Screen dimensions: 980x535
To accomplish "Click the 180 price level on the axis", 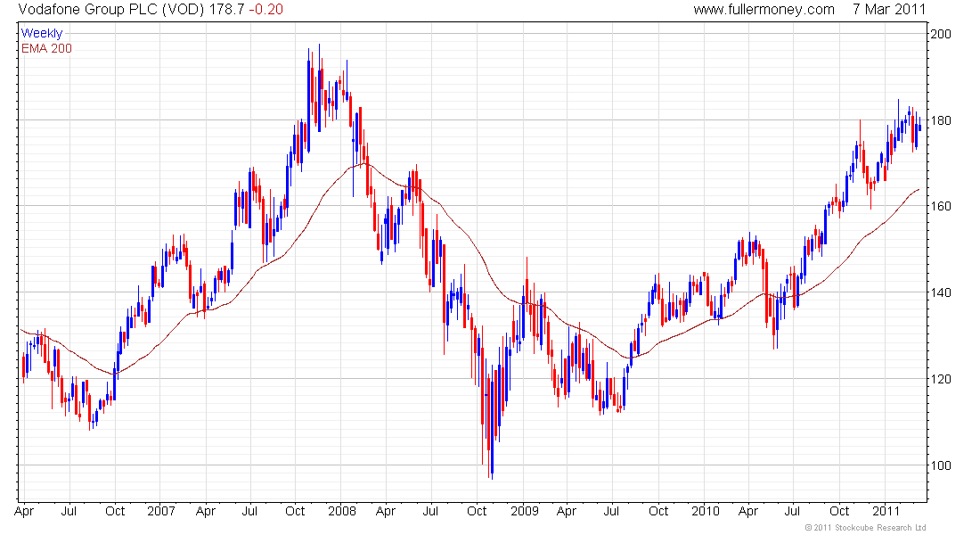I will coord(943,120).
